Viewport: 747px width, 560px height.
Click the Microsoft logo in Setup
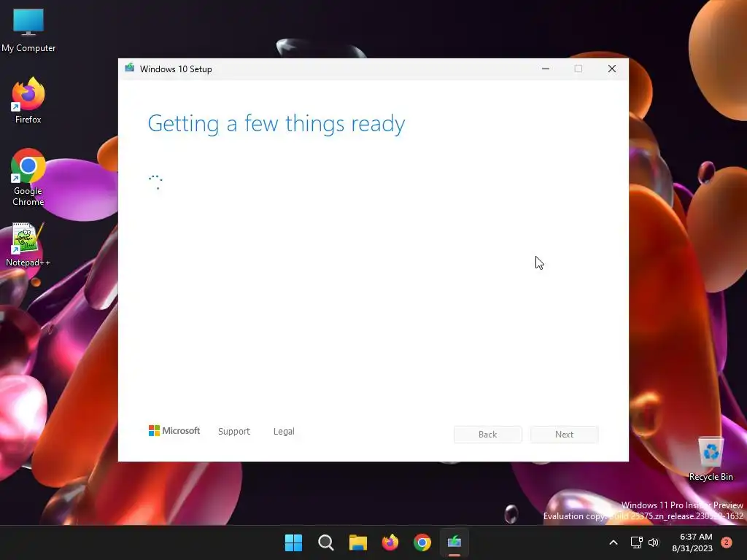174,431
